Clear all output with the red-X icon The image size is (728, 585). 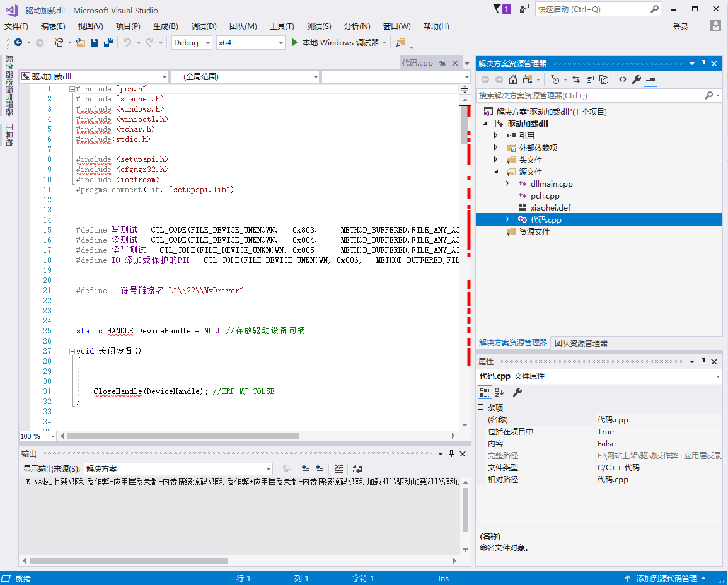point(338,469)
